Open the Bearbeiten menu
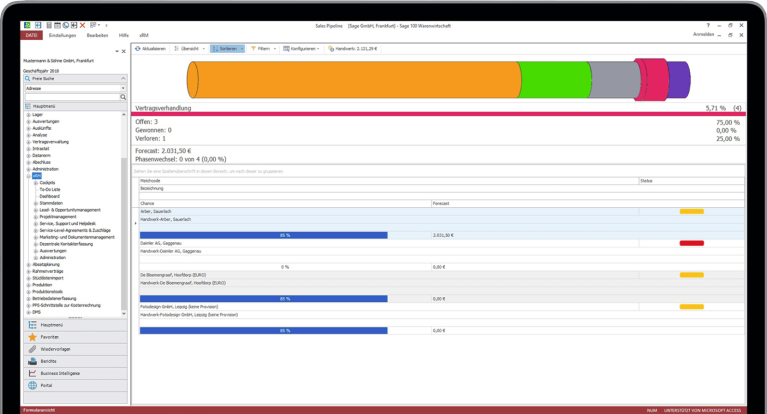The width and height of the screenshot is (767, 414). (x=98, y=34)
